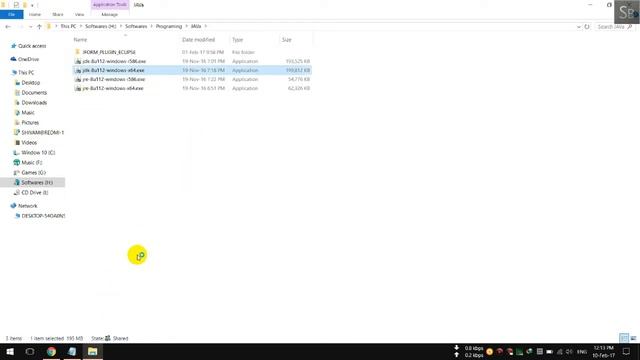Click This PC in the address bar
The width and height of the screenshot is (640, 360).
pyautogui.click(x=68, y=26)
